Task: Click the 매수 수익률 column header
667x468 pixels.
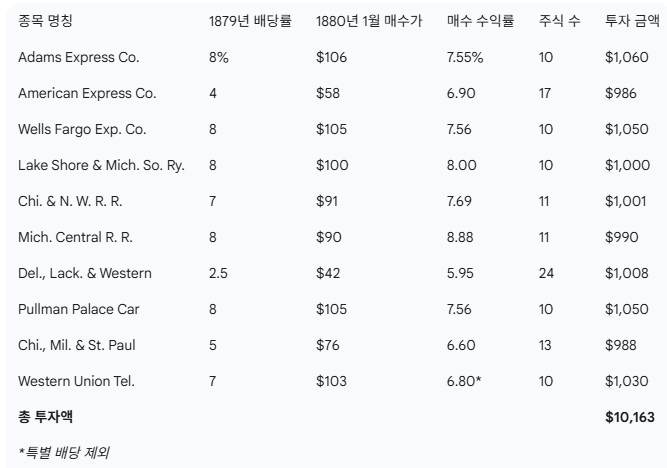Action: point(479,21)
